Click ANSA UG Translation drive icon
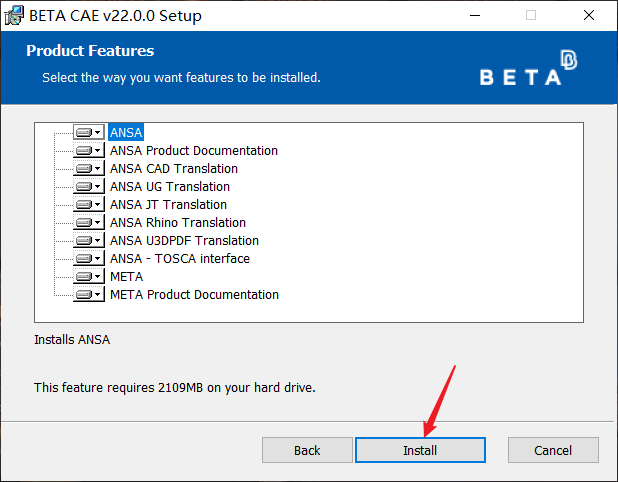Image resolution: width=618 pixels, height=482 pixels. coord(88,187)
